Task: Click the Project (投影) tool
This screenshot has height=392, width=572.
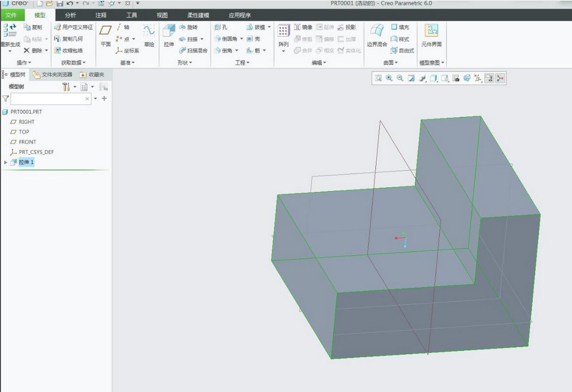Action: tap(347, 27)
